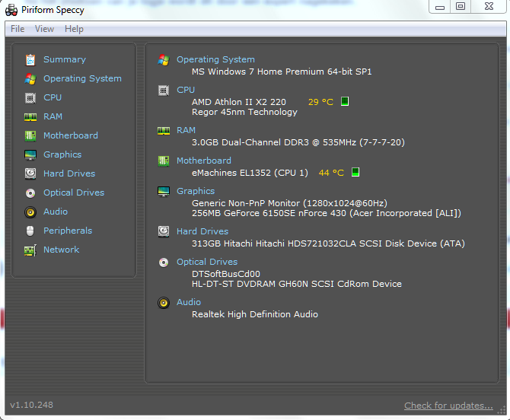
Task: Click the Graphics monitor icon in summary panel
Action: point(164,192)
